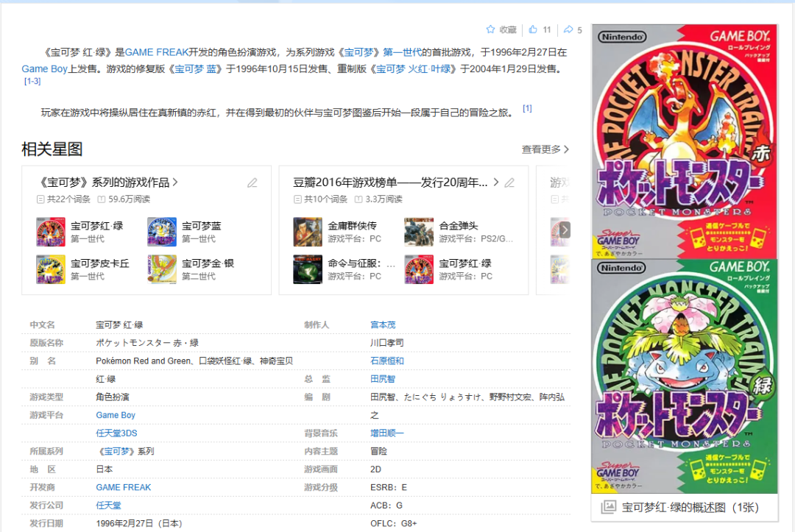Open publisher 任天堂 link
The width and height of the screenshot is (795, 532).
(108, 506)
